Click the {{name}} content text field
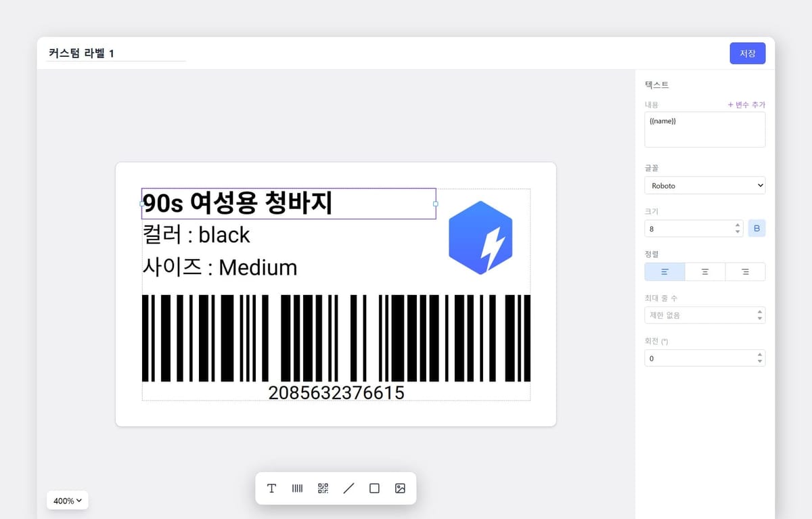This screenshot has height=519, width=812. (x=704, y=129)
